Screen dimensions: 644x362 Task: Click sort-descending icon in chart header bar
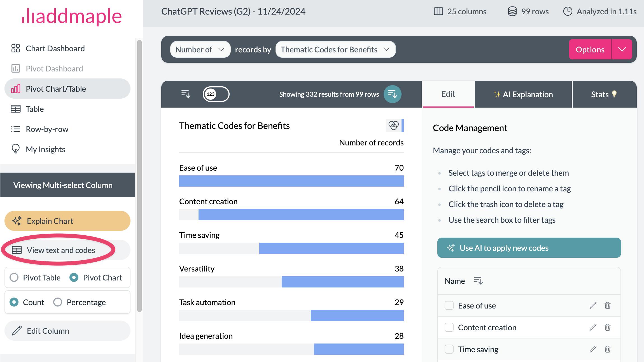186,94
